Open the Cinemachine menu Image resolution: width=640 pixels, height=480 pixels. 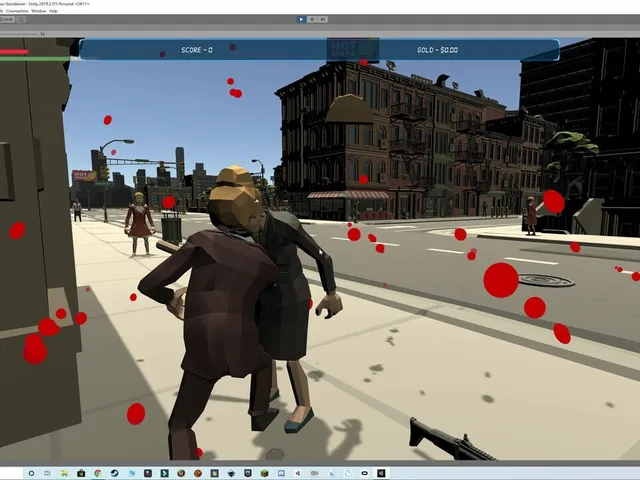click(x=16, y=11)
